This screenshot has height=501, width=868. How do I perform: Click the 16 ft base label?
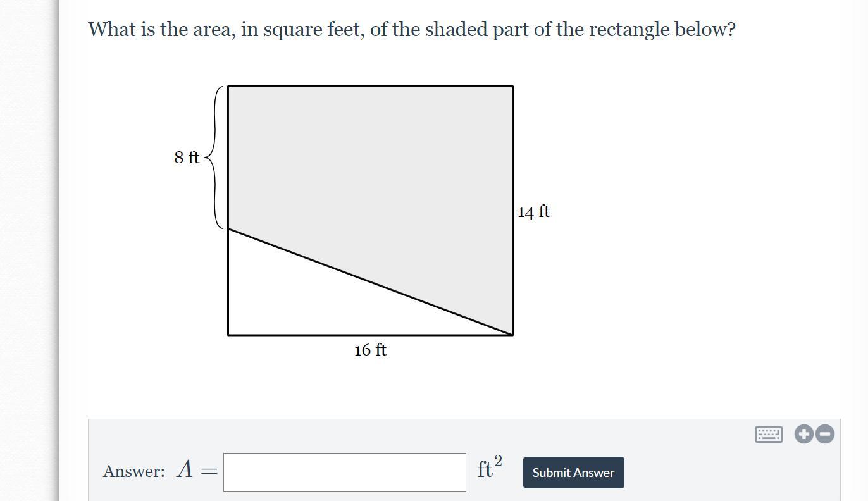tap(370, 350)
